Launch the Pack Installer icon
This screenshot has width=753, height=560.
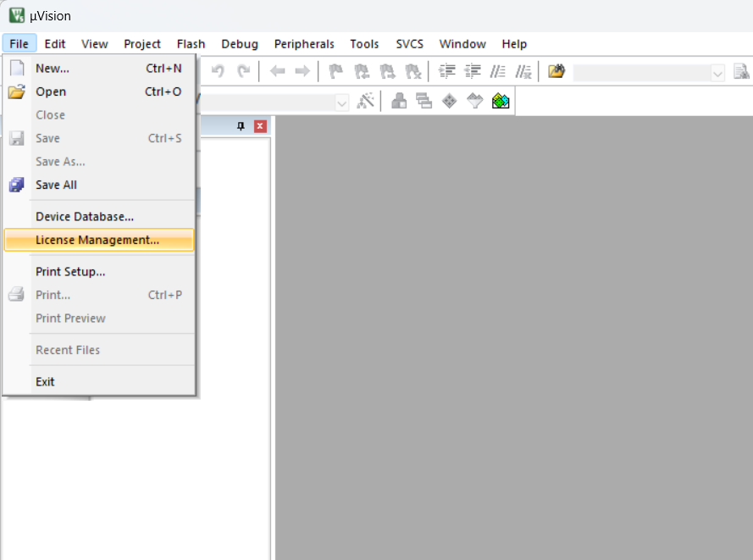[x=501, y=101]
